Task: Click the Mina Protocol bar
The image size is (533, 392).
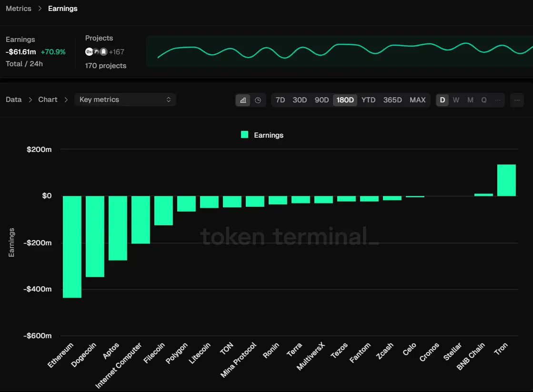Action: [255, 201]
